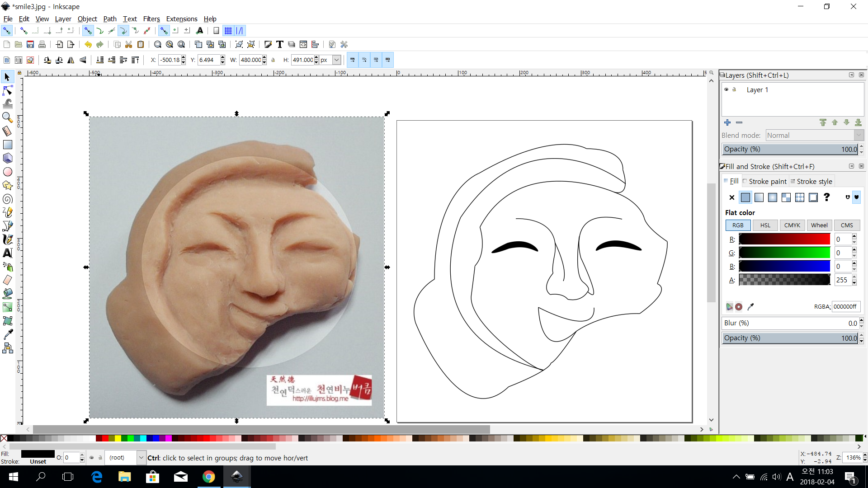Select the Selector arrow tool
The width and height of the screenshot is (868, 488).
(x=7, y=77)
